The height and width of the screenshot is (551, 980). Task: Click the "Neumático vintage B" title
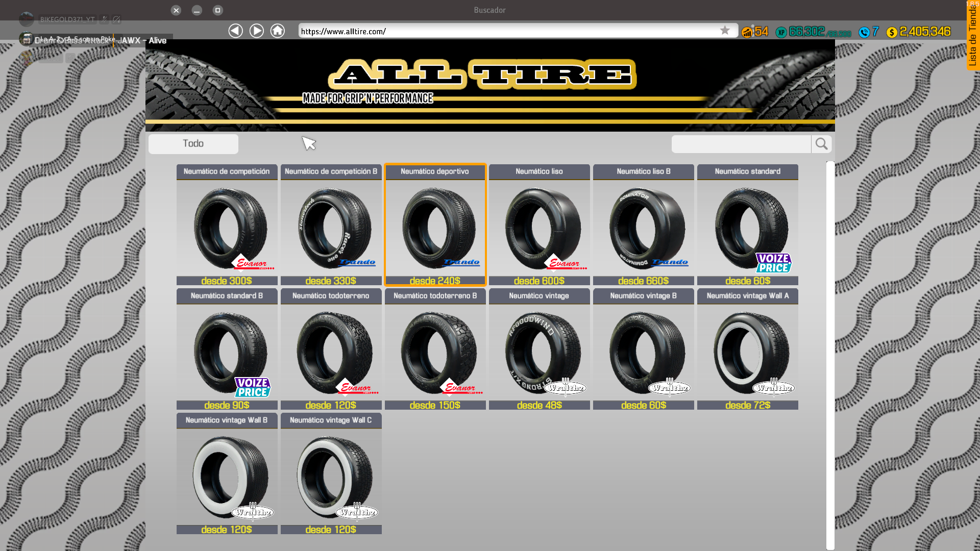644,296
